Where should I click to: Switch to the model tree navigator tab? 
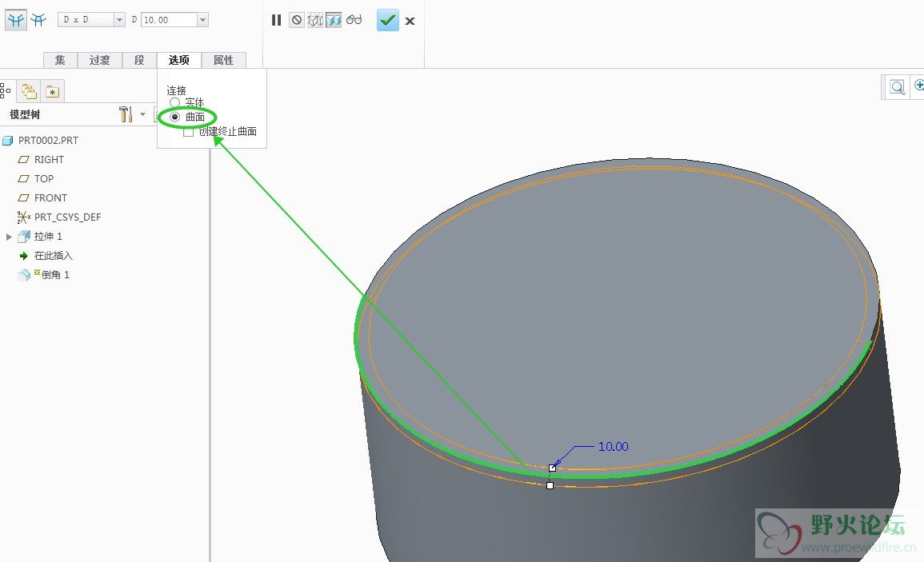click(x=6, y=90)
